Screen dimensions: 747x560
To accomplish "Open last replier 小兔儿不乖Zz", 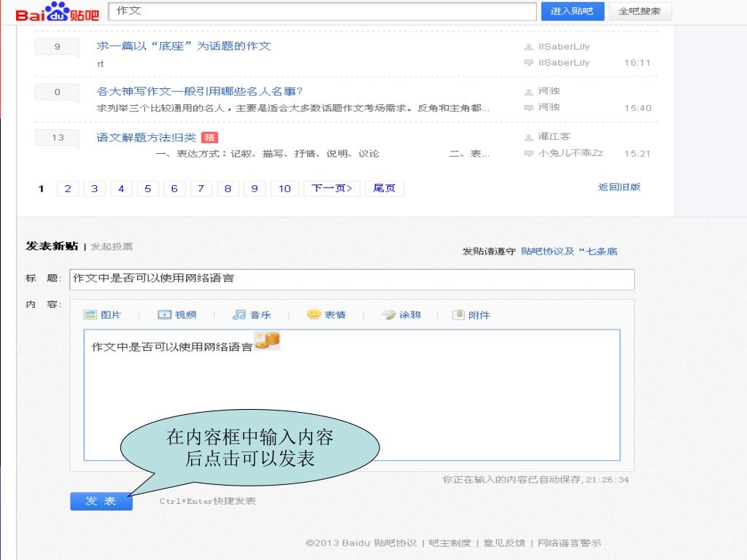I will click(x=570, y=153).
